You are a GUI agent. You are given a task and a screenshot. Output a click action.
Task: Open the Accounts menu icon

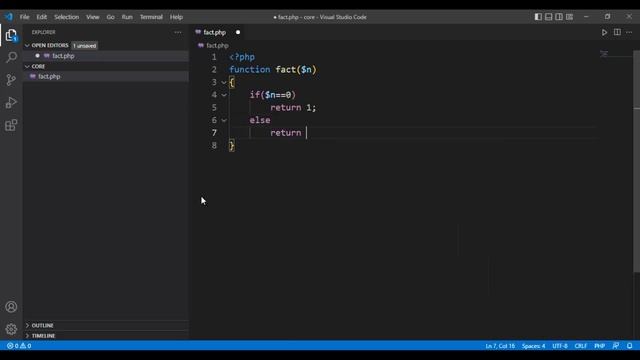tap(11, 307)
